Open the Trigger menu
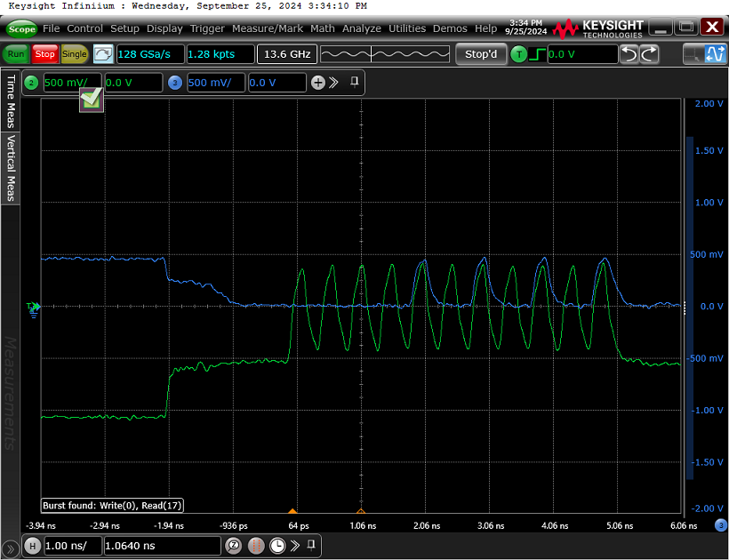The image size is (729, 560). click(207, 28)
